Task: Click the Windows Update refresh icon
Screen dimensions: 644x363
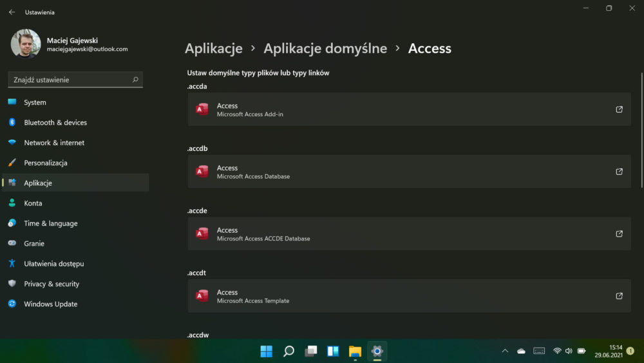Action: pyautogui.click(x=12, y=304)
